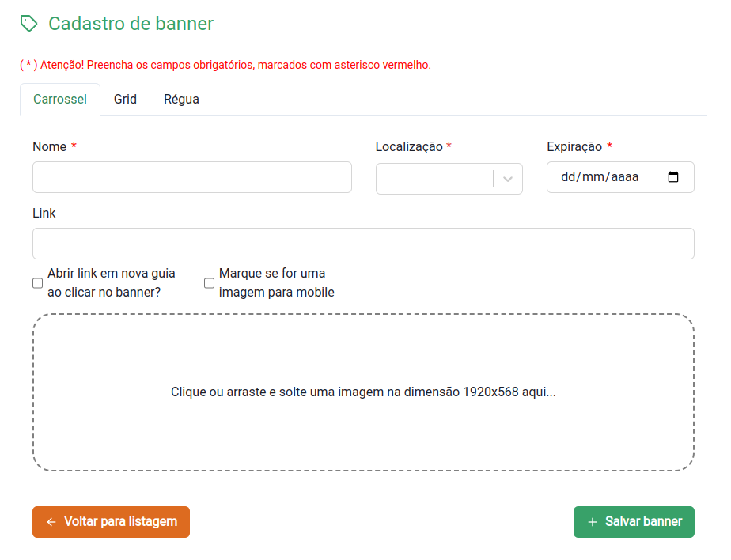Click the red asterisk next to Expiração
731x560 pixels.
click(609, 146)
